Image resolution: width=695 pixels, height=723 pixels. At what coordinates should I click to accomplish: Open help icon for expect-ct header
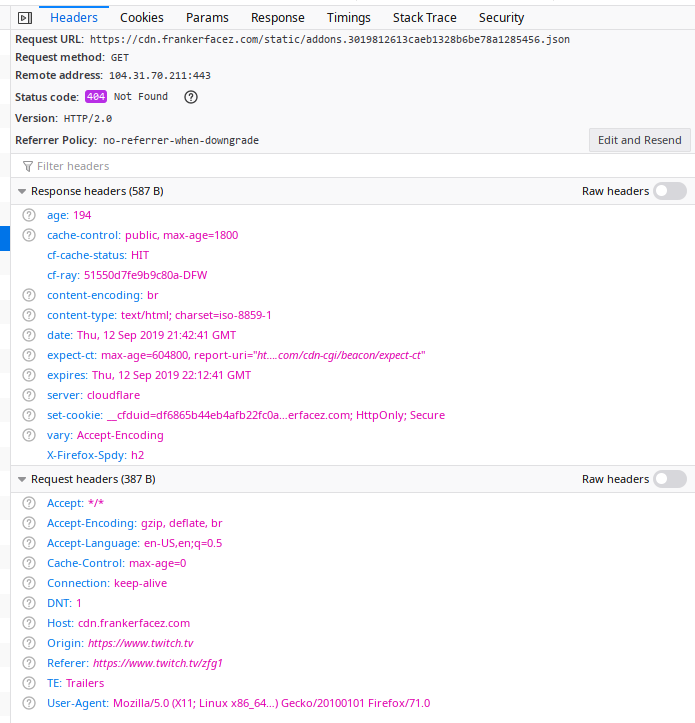[x=29, y=355]
